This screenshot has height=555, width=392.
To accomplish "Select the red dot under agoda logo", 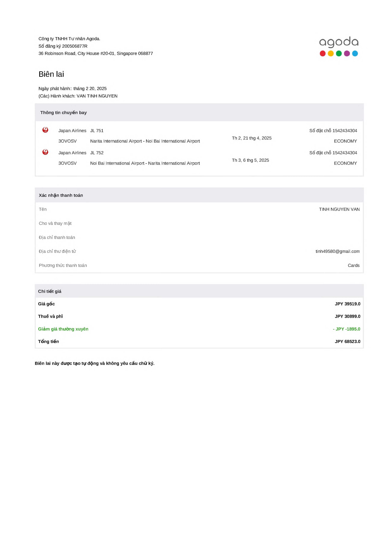I will [x=322, y=53].
